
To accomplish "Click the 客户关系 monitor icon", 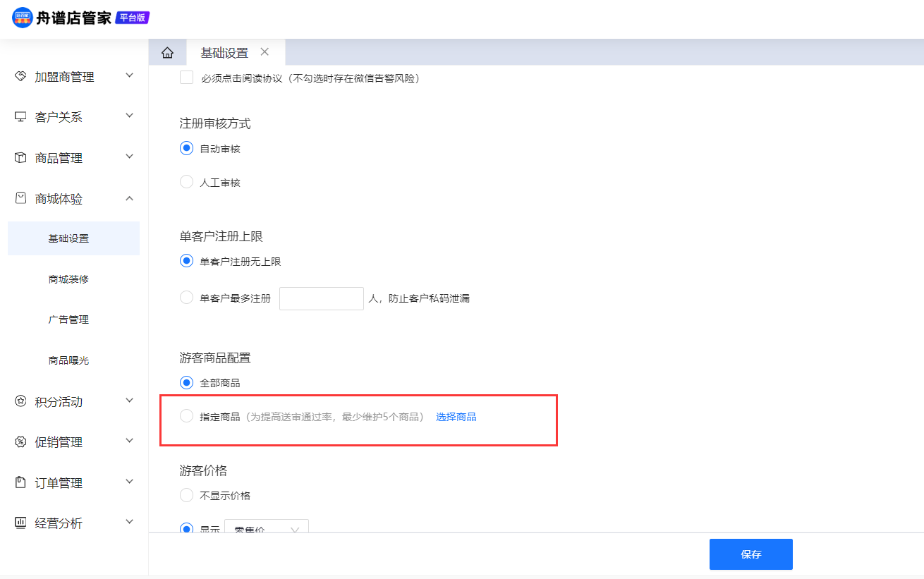I will 20,117.
